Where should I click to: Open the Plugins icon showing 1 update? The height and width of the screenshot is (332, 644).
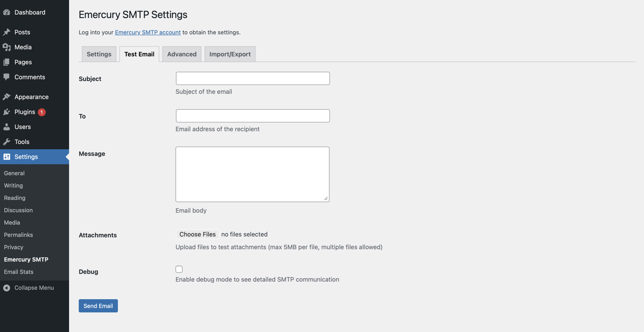click(7, 111)
